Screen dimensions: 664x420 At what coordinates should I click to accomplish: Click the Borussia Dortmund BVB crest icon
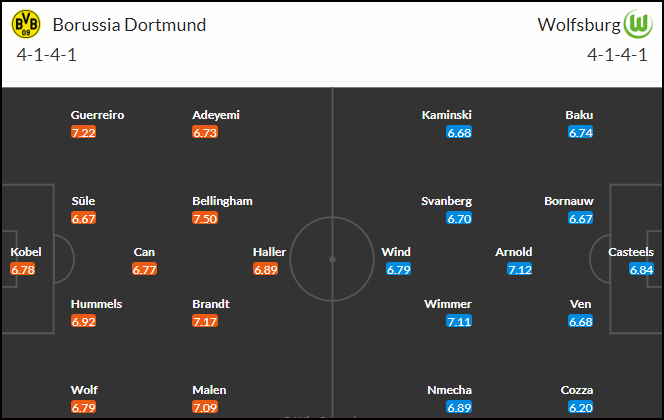(x=26, y=24)
